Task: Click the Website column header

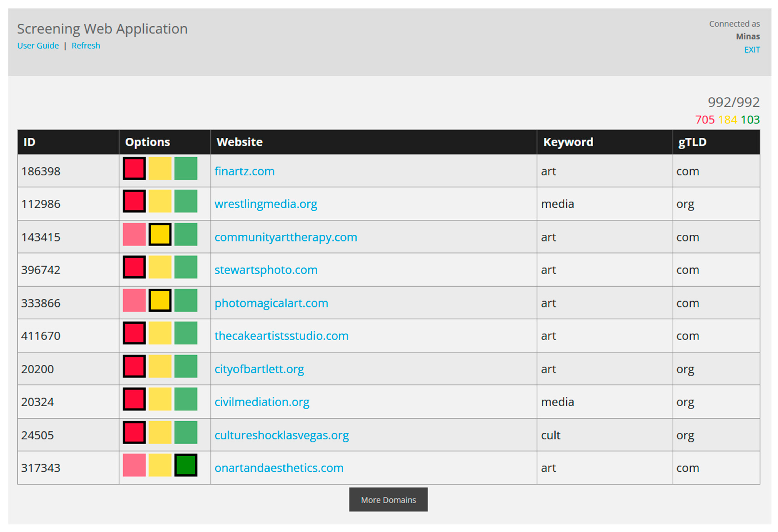Action: 239,142
